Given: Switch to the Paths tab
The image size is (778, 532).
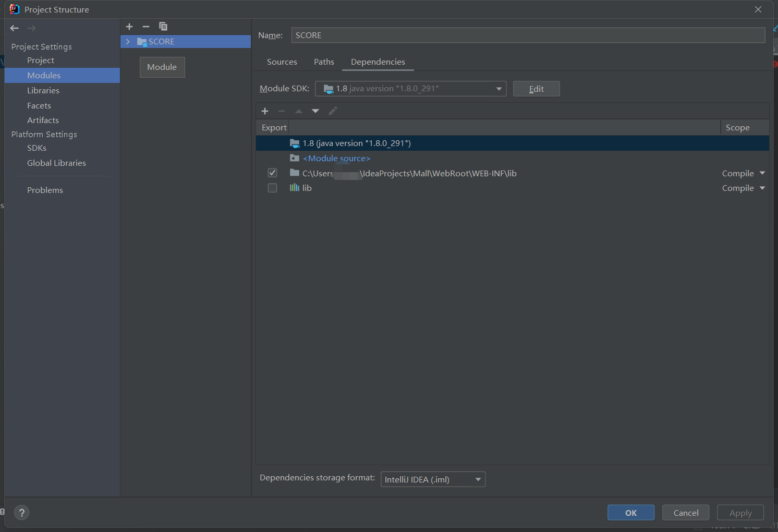Looking at the screenshot, I should [x=324, y=62].
